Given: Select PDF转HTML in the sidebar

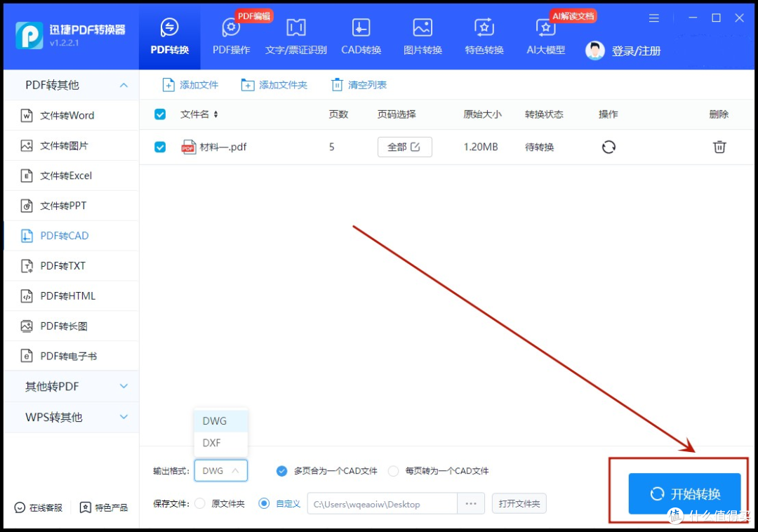Looking at the screenshot, I should 72,295.
